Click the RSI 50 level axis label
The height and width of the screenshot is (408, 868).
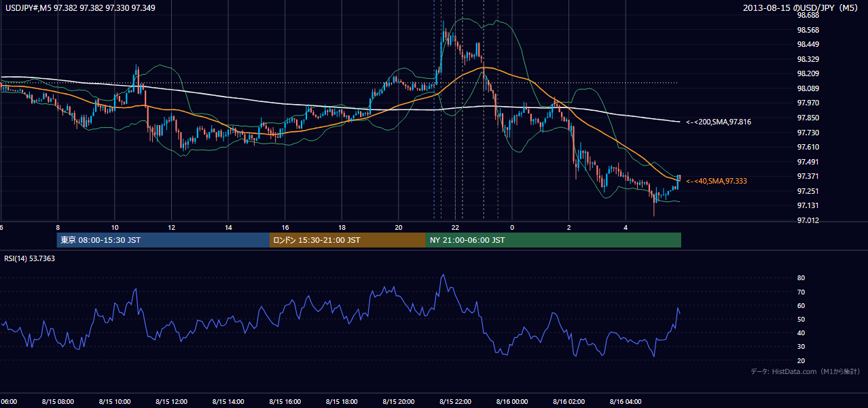pos(801,319)
